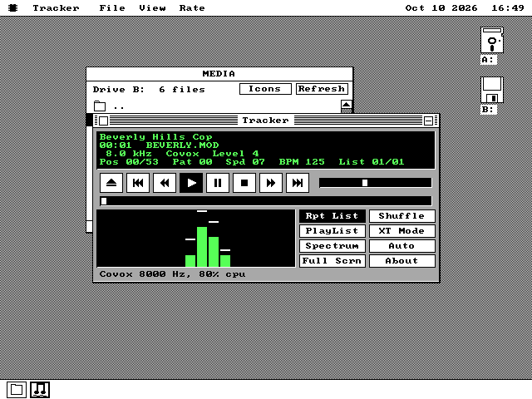Image resolution: width=532 pixels, height=399 pixels.
Task: Toggle Rpt List mode
Action: (x=332, y=216)
